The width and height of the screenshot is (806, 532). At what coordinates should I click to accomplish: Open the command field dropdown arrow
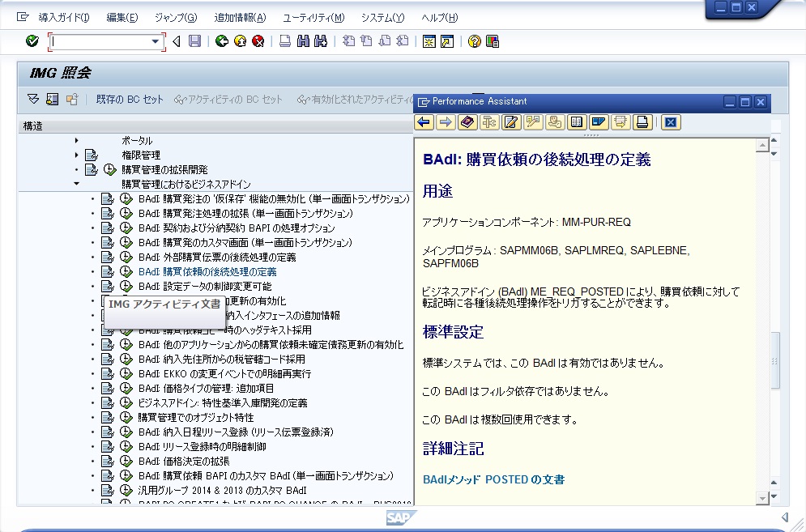(x=156, y=41)
